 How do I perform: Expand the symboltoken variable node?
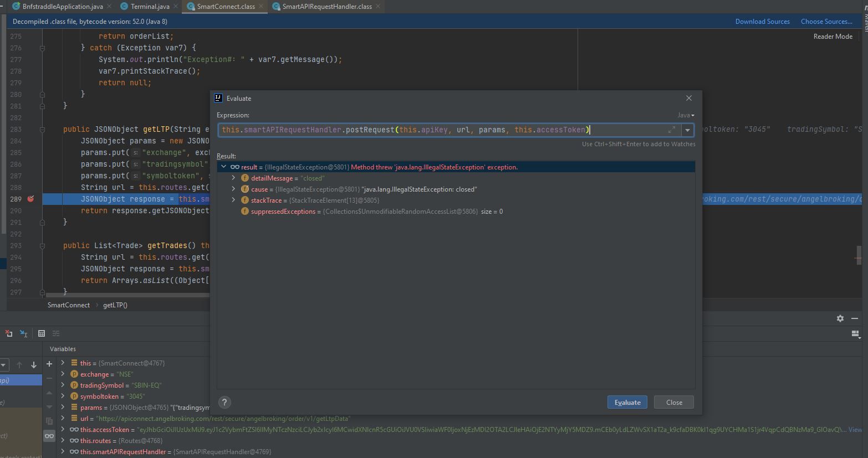[x=63, y=397]
